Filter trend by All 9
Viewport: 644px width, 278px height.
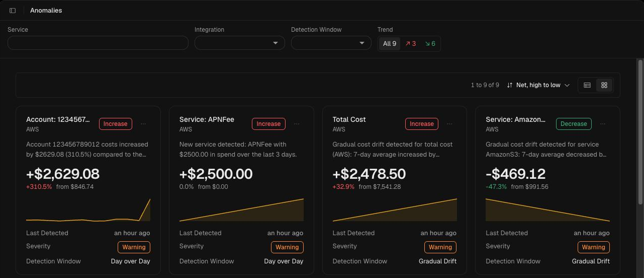click(x=390, y=44)
